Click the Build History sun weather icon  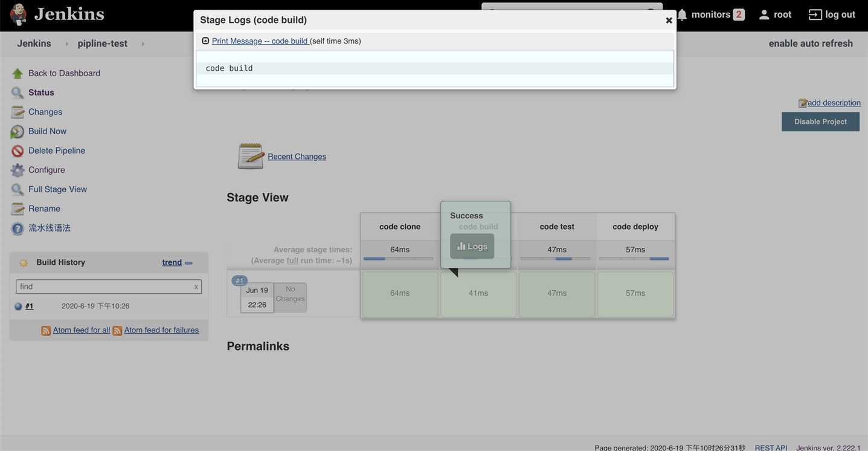pos(24,263)
